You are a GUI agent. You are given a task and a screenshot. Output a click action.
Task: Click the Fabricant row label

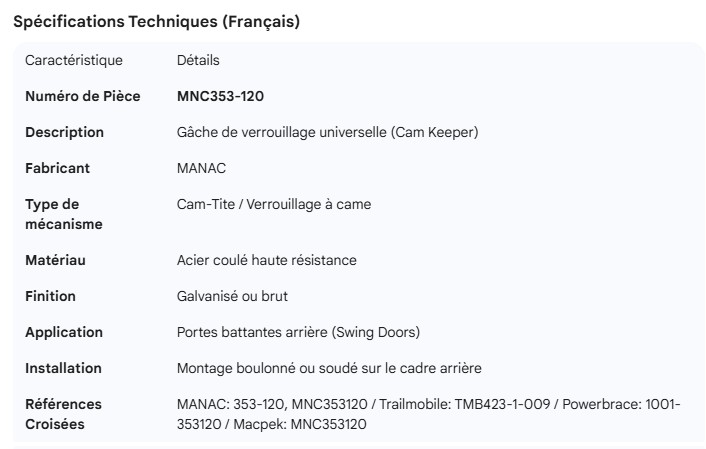click(x=57, y=168)
